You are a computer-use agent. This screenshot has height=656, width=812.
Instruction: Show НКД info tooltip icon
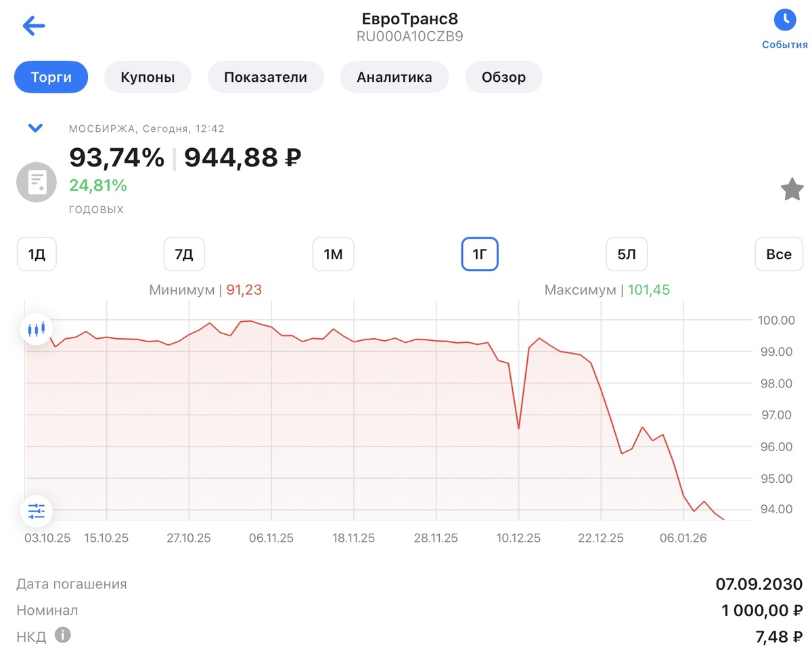click(63, 635)
